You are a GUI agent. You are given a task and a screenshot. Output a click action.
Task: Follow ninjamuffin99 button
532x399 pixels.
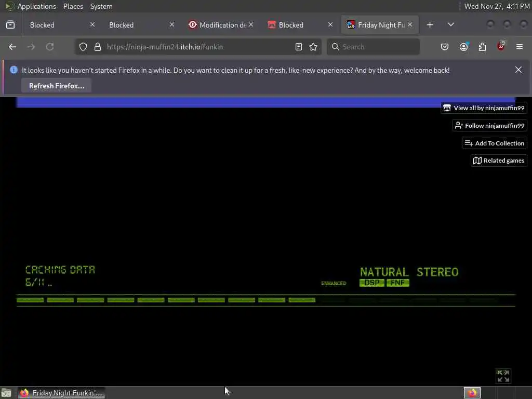click(489, 126)
